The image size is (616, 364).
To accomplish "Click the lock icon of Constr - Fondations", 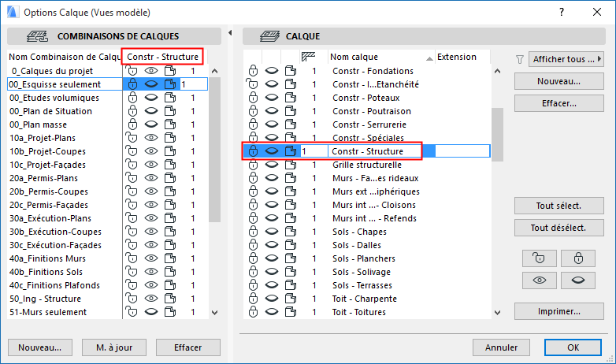I will point(253,70).
